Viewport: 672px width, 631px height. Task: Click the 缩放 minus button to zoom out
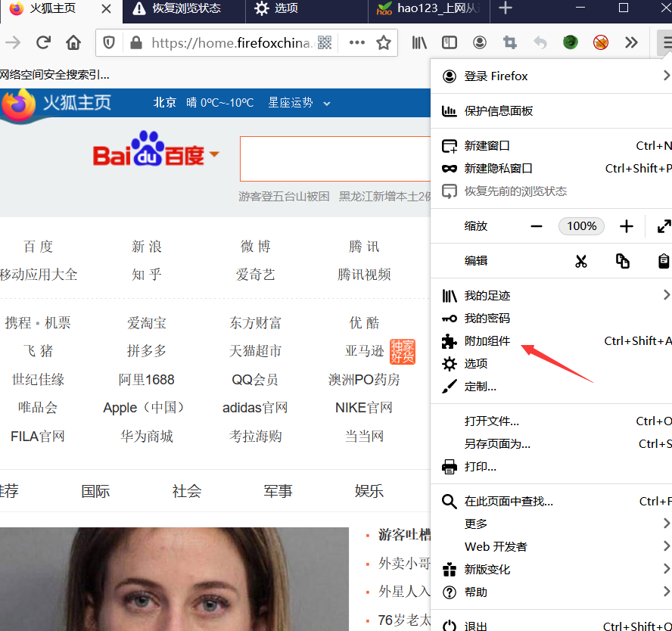pos(537,225)
